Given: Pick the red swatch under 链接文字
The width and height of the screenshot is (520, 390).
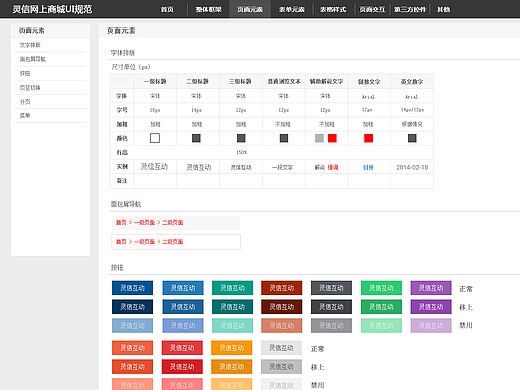Looking at the screenshot, I should (x=368, y=138).
